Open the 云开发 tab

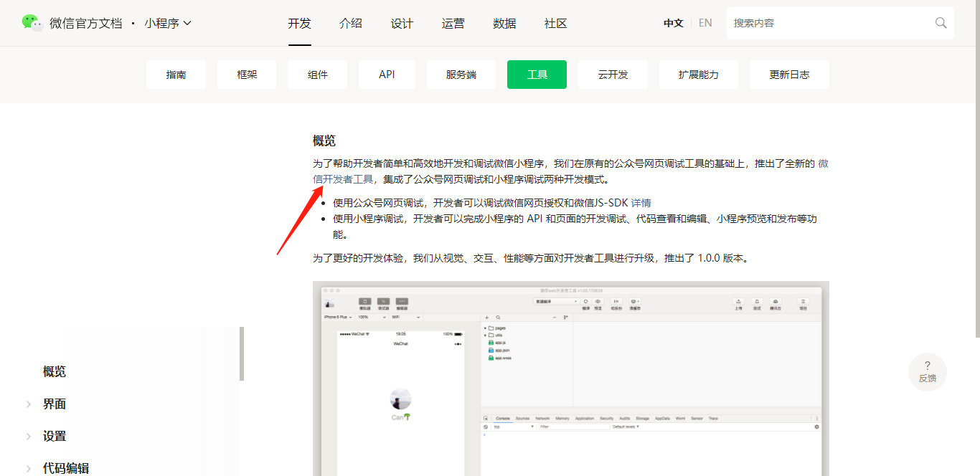[x=613, y=75]
